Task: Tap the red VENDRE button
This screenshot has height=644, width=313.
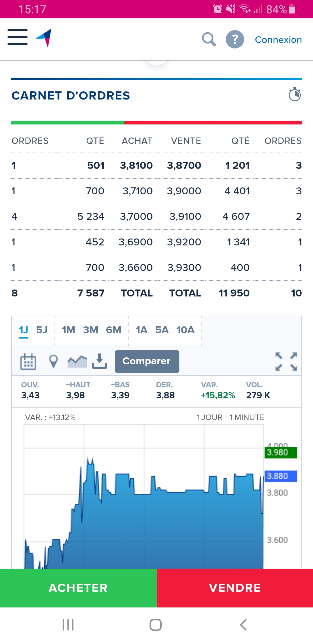Action: [235, 588]
